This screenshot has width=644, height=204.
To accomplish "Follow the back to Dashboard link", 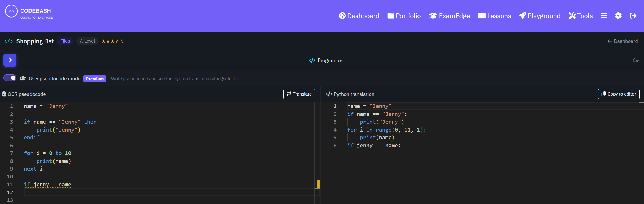I will [623, 41].
